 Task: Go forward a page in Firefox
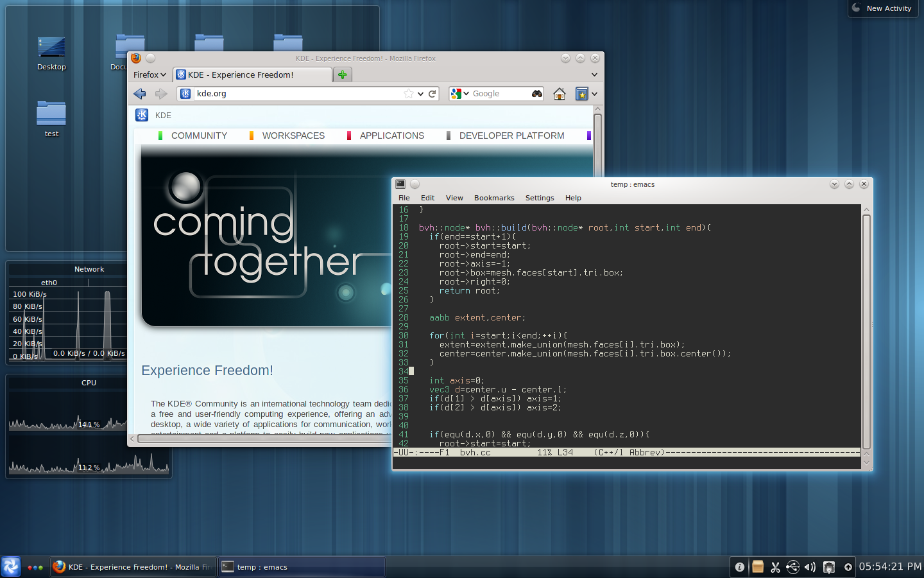coord(161,94)
